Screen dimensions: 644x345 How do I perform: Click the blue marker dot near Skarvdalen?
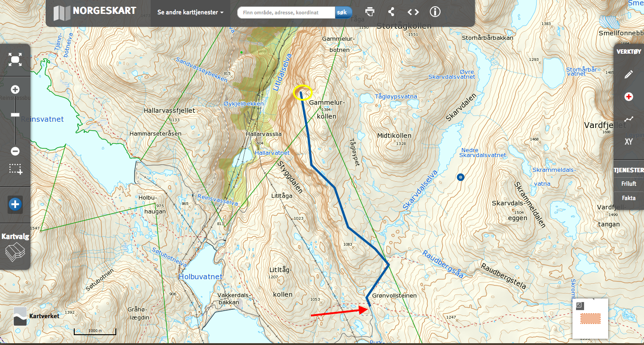[x=461, y=177]
